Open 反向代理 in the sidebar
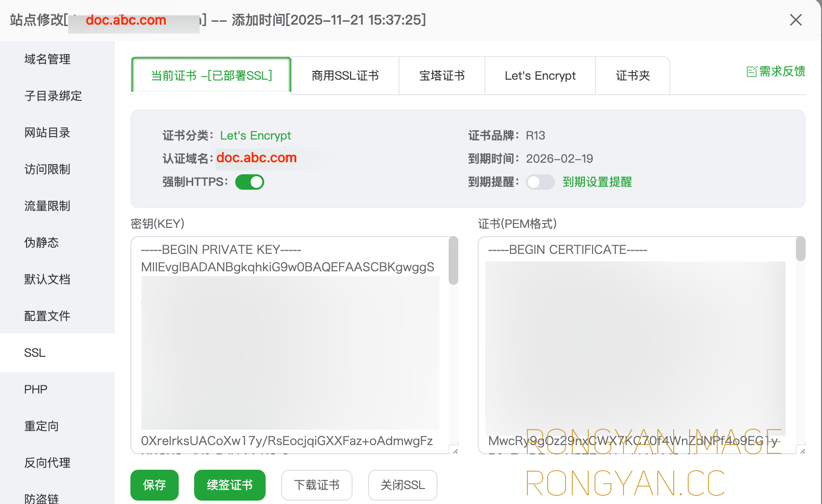Screen dimensions: 822x504 coord(57,462)
